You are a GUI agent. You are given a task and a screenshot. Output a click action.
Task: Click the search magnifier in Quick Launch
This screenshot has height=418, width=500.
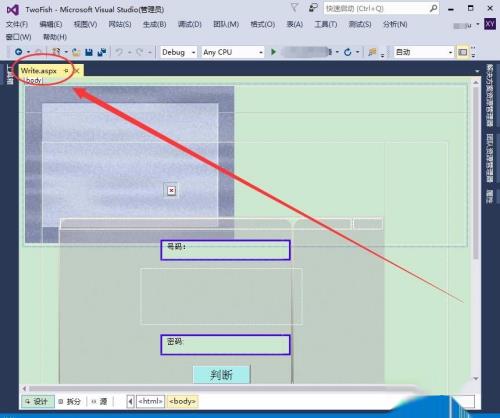click(x=434, y=8)
